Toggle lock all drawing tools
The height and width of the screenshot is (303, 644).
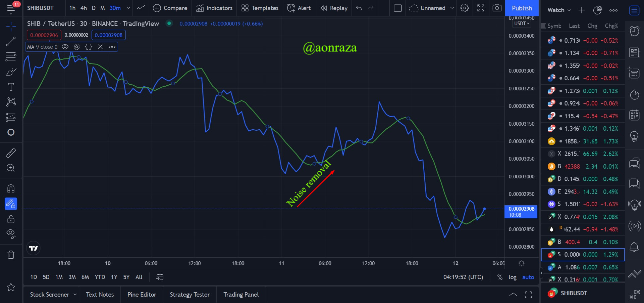pyautogui.click(x=11, y=219)
